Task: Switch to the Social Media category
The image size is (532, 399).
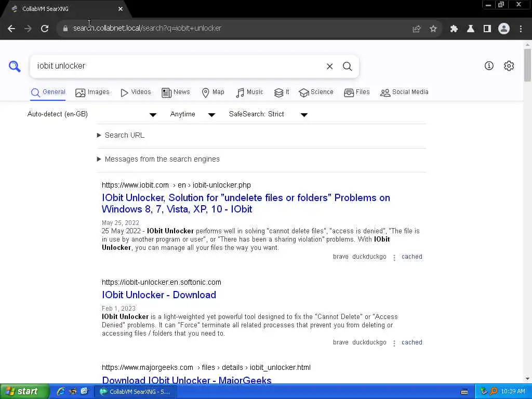Action: pyautogui.click(x=404, y=92)
